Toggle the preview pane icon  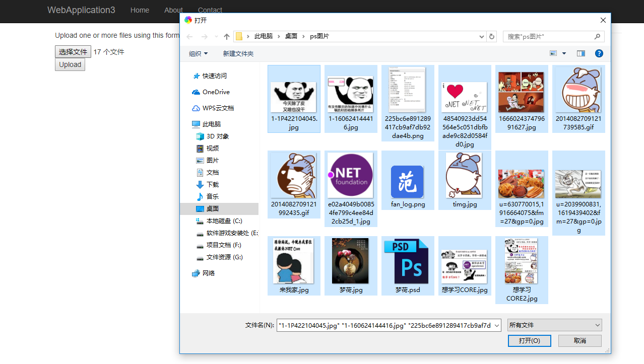click(x=581, y=53)
